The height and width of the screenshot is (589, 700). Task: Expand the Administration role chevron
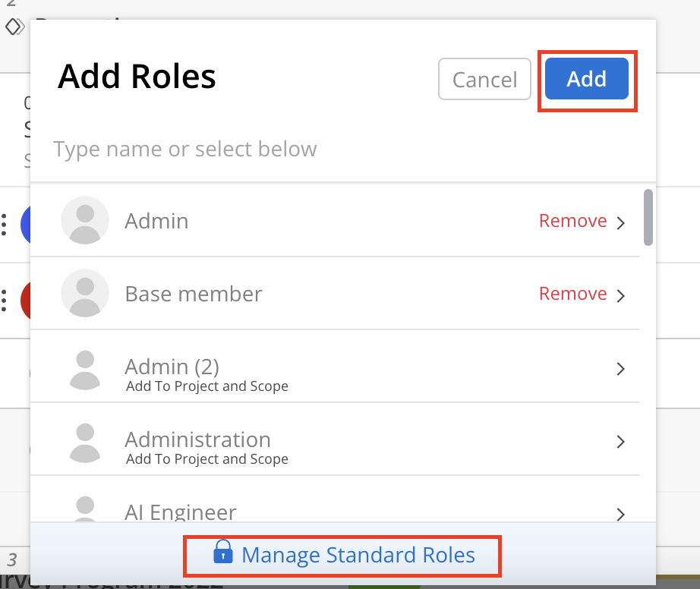click(x=620, y=441)
